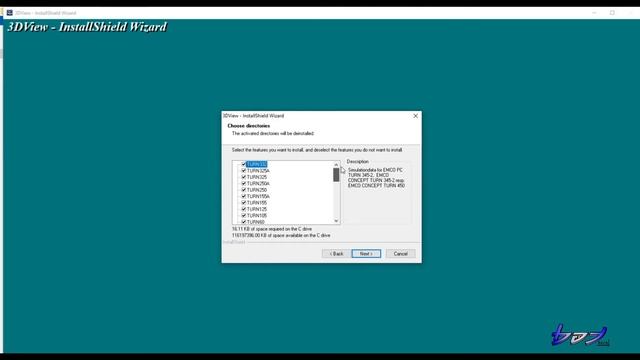The height and width of the screenshot is (360, 640).
Task: Cancel the InstallShield wizard
Action: tap(400, 254)
